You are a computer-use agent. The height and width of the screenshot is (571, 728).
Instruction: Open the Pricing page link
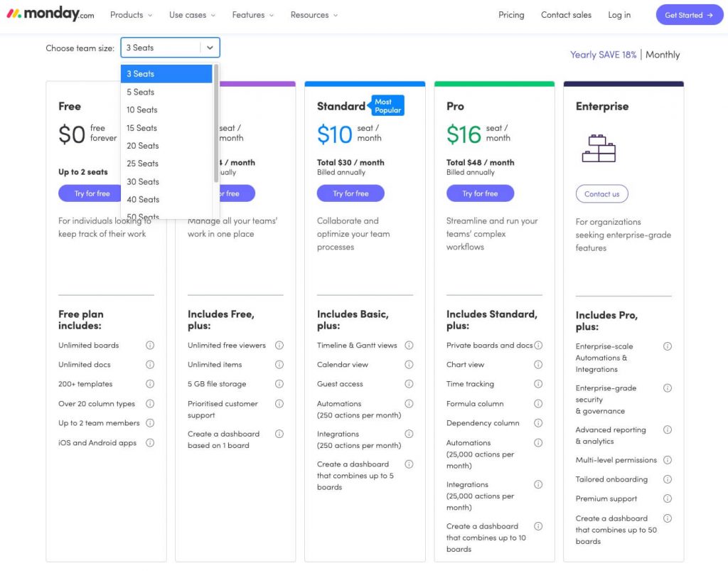coord(511,15)
